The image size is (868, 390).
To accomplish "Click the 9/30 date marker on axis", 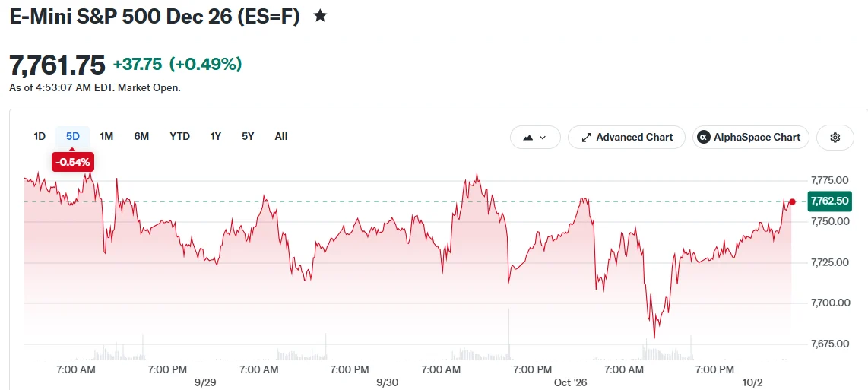I will [x=387, y=383].
